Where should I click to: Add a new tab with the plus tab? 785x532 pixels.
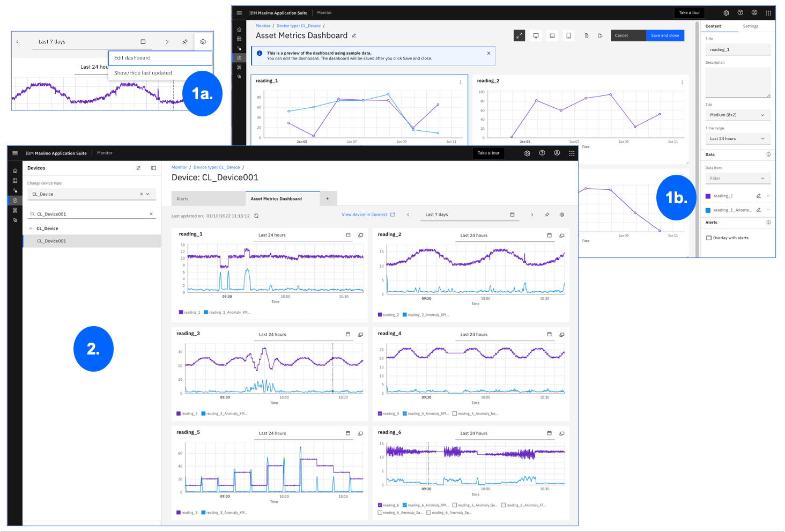pos(328,198)
